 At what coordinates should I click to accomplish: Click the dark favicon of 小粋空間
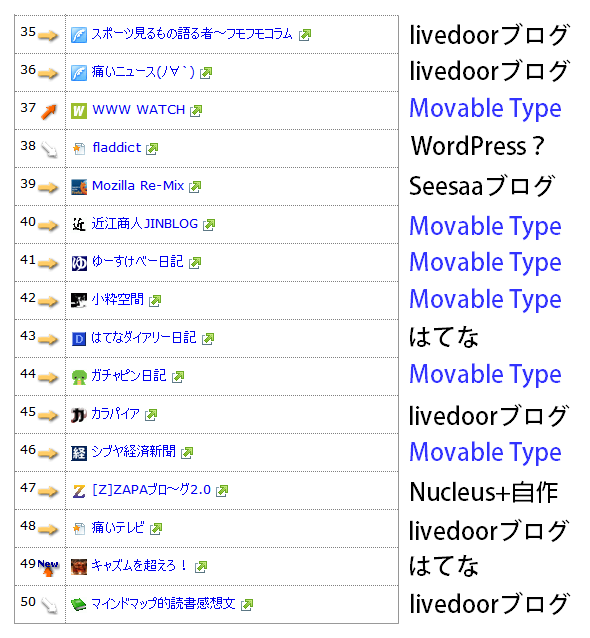click(x=79, y=301)
